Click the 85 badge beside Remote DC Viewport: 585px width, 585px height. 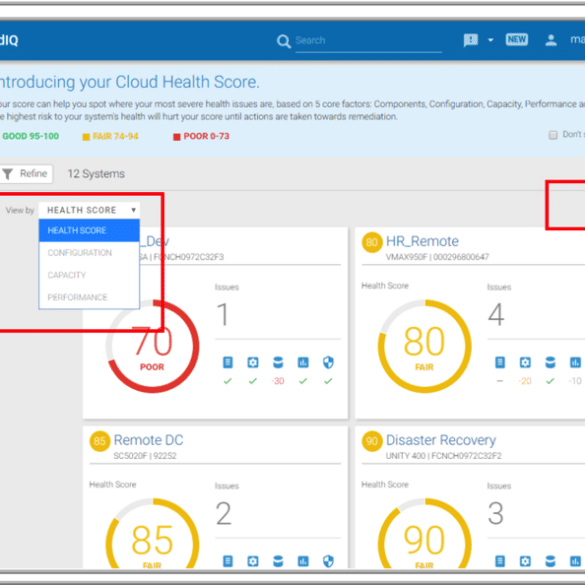(100, 441)
